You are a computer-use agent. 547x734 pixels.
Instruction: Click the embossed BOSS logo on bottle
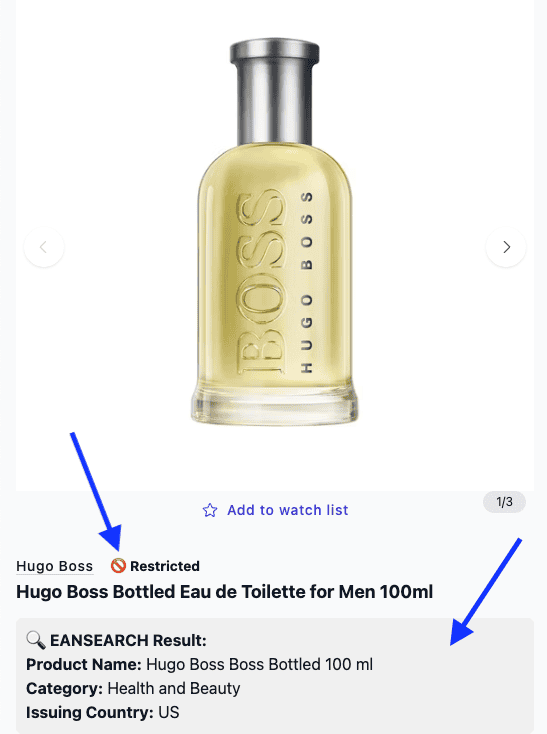click(x=261, y=281)
